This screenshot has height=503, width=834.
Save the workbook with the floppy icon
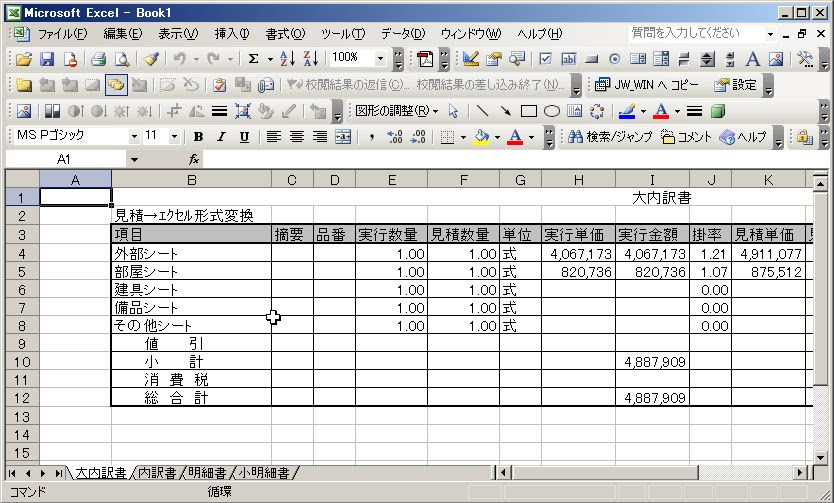click(x=47, y=59)
